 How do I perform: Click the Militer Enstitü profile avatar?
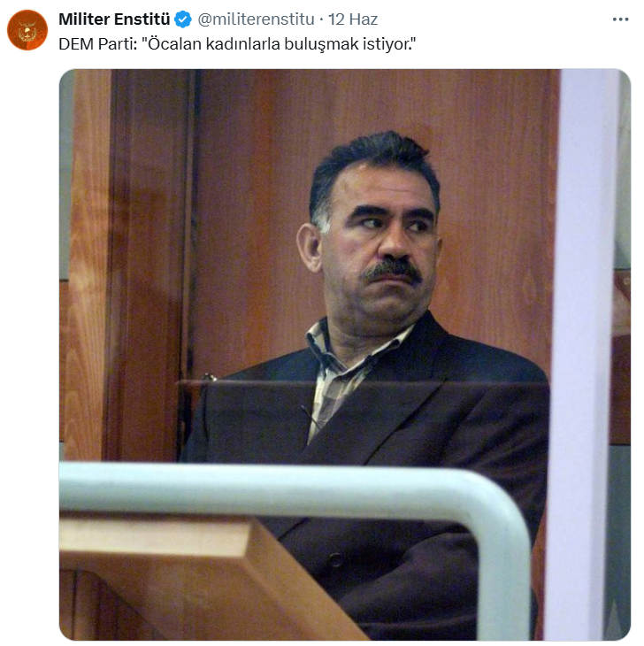point(27,30)
